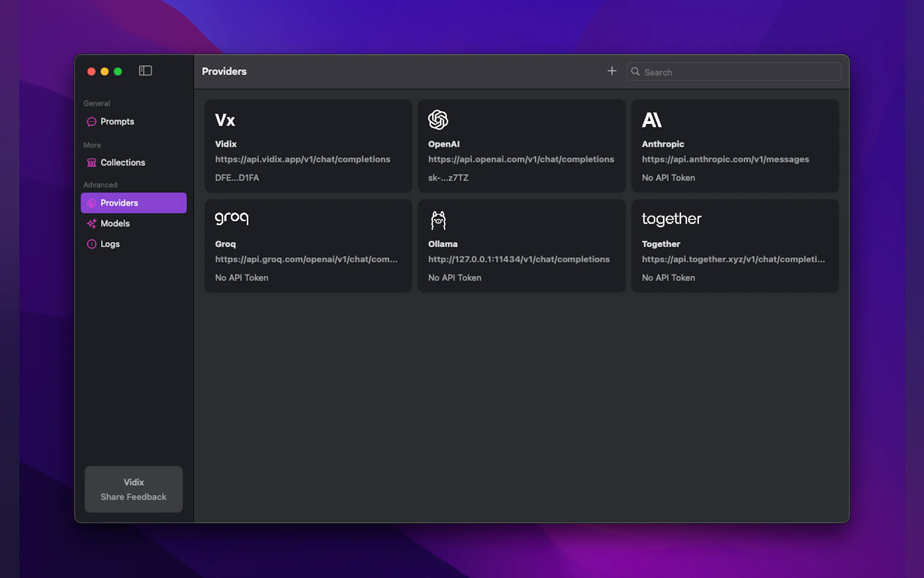
Task: Open the Logs section
Action: 109,244
